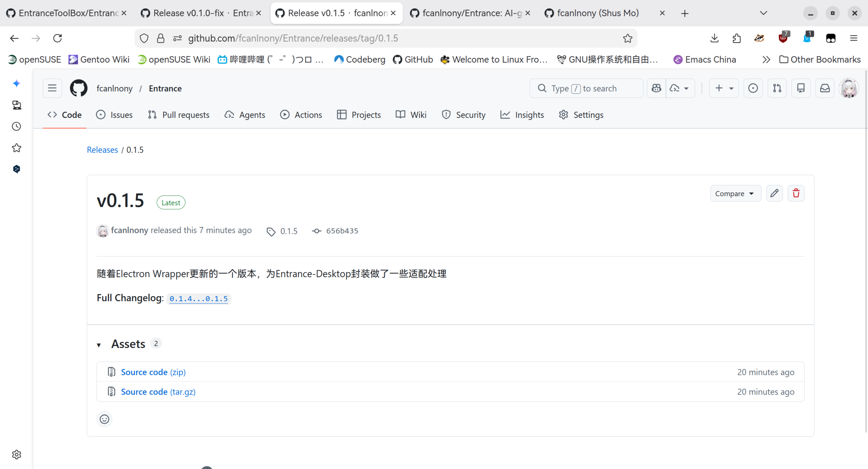This screenshot has width=868, height=469.
Task: Switch to EntranceToolBox browser tab
Action: point(67,13)
